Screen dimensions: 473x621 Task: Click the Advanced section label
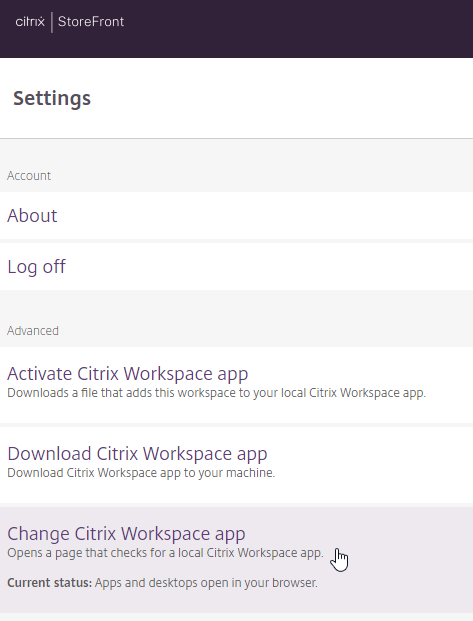33,331
